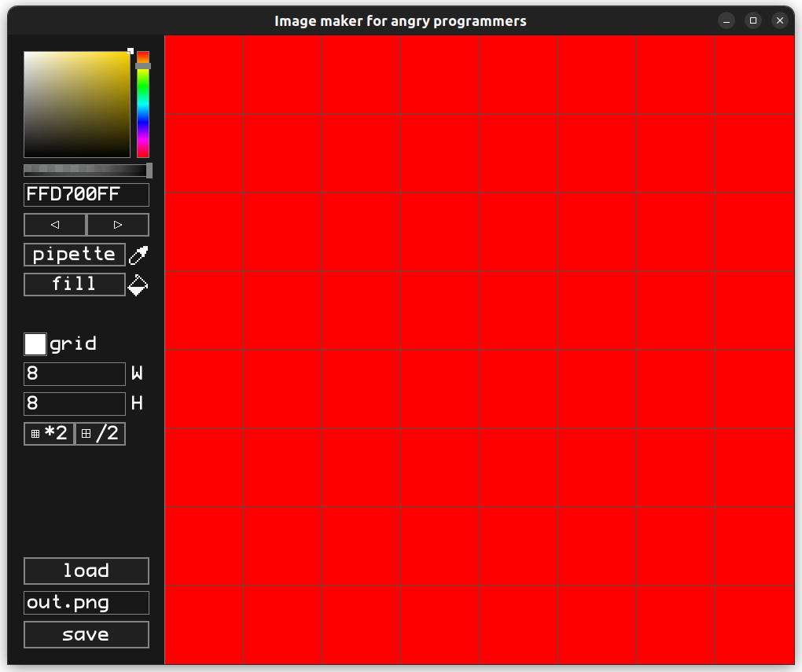The width and height of the screenshot is (802, 672).
Task: Click the save button
Action: click(86, 635)
